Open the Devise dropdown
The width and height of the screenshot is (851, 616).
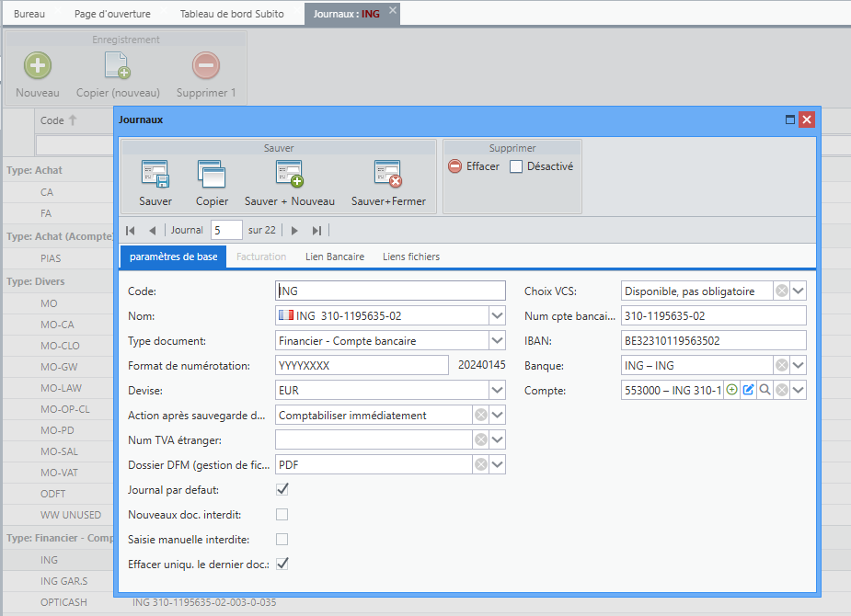(x=497, y=391)
